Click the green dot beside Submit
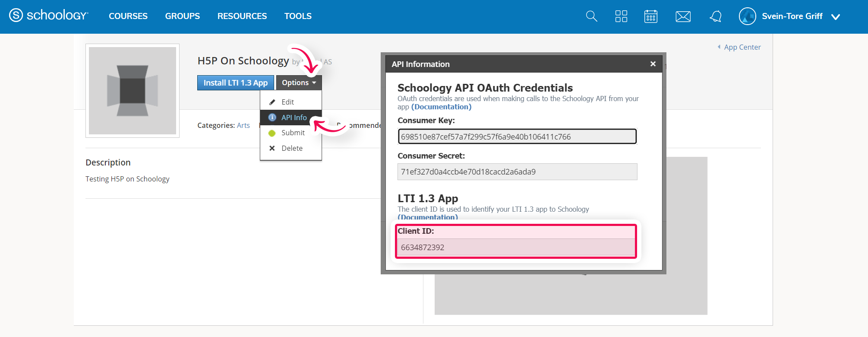This screenshot has height=337, width=868. tap(272, 133)
